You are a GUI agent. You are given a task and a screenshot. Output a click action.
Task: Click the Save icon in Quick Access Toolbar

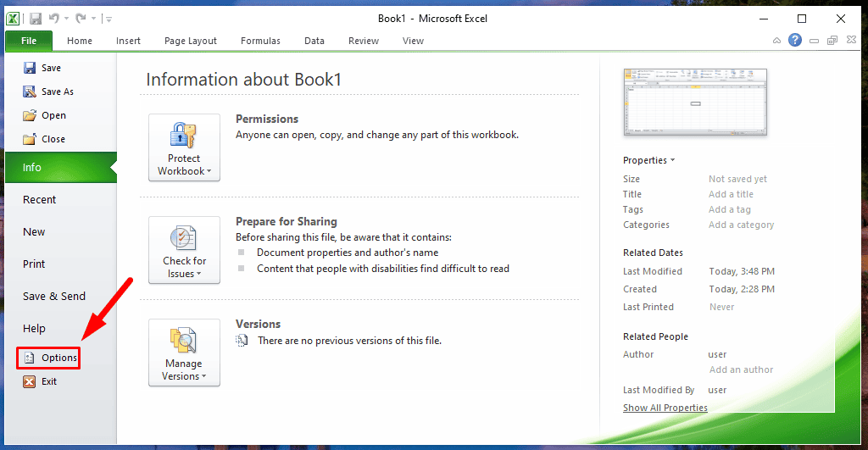36,18
